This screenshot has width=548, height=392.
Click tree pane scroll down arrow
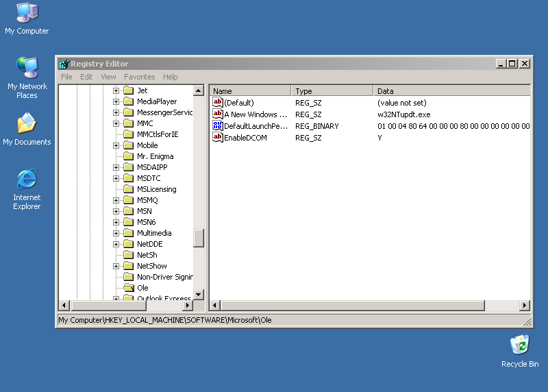pos(199,295)
